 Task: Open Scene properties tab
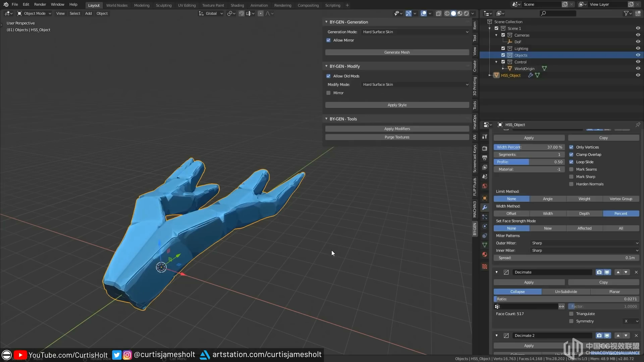click(485, 176)
